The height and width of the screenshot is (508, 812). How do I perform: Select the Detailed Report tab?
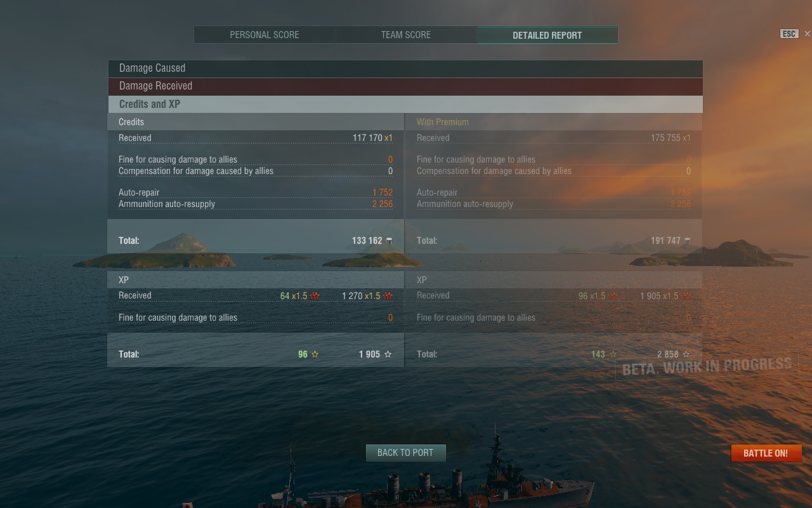pos(547,35)
